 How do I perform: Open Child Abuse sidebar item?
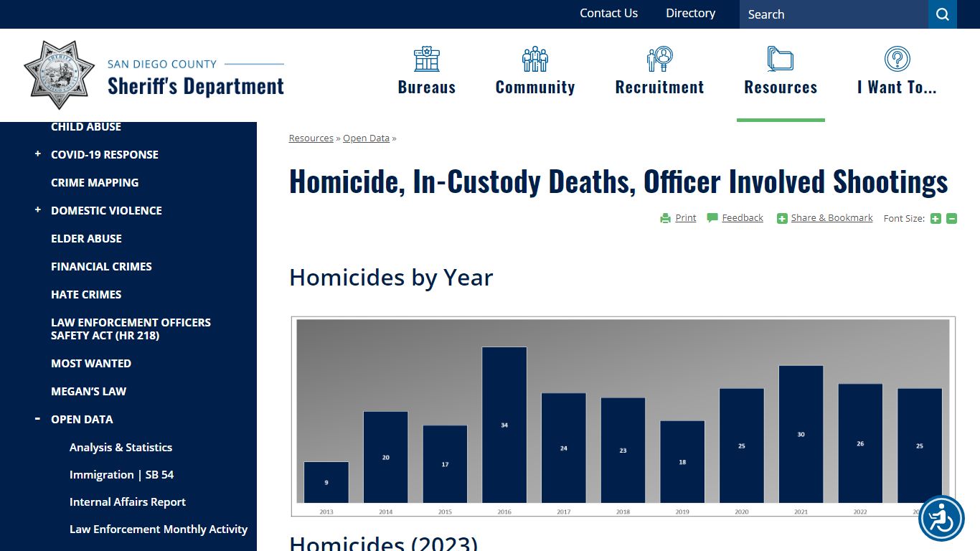(86, 126)
